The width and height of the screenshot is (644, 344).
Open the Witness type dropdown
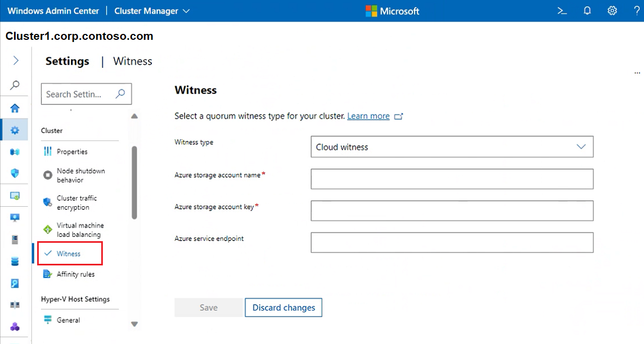tap(452, 146)
